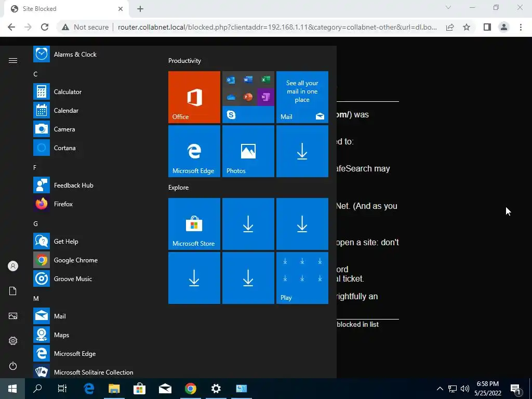Open a new Chrome tab

pos(140,9)
